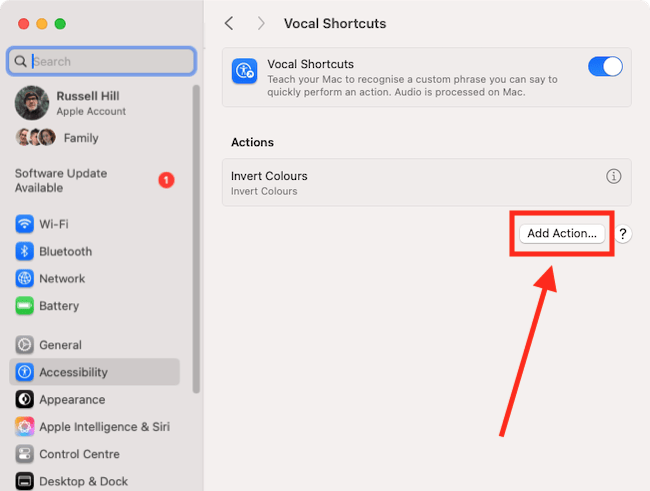Open Apple Intelligence & Siri icon
This screenshot has width=650, height=491.
[25, 427]
